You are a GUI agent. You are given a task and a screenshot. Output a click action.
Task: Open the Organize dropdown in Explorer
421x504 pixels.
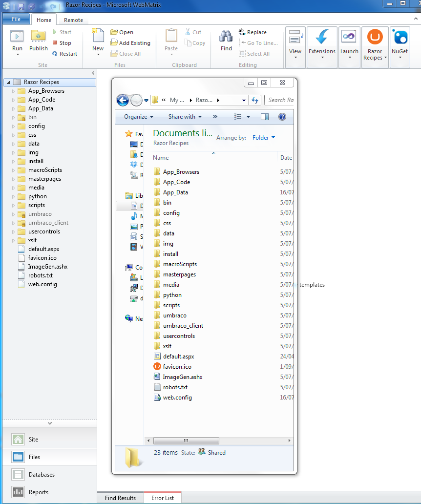[x=139, y=117]
